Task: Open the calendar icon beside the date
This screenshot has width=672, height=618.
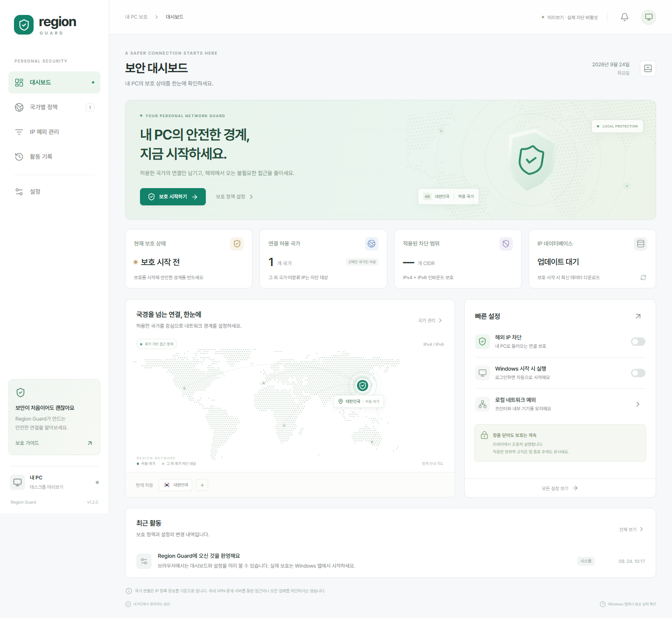Action: click(x=648, y=69)
